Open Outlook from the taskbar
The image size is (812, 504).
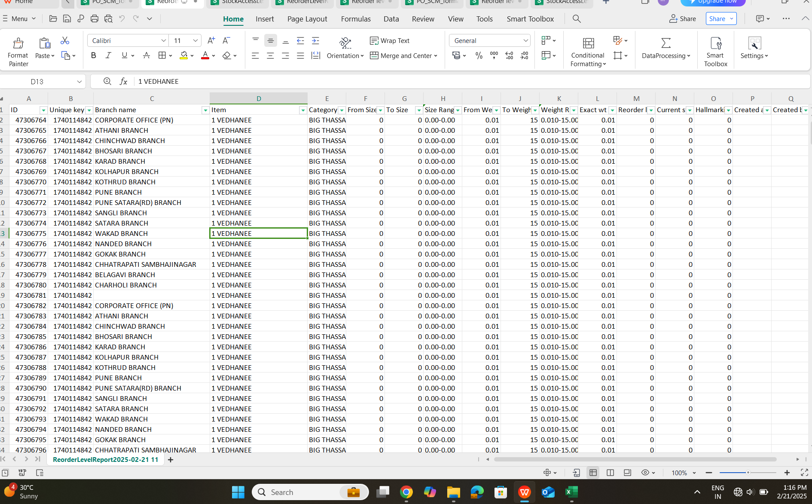click(548, 492)
